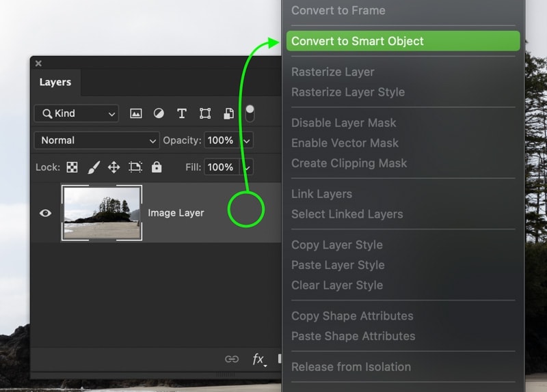This screenshot has height=392, width=547.
Task: Click the Fill percentage field
Action: click(222, 167)
